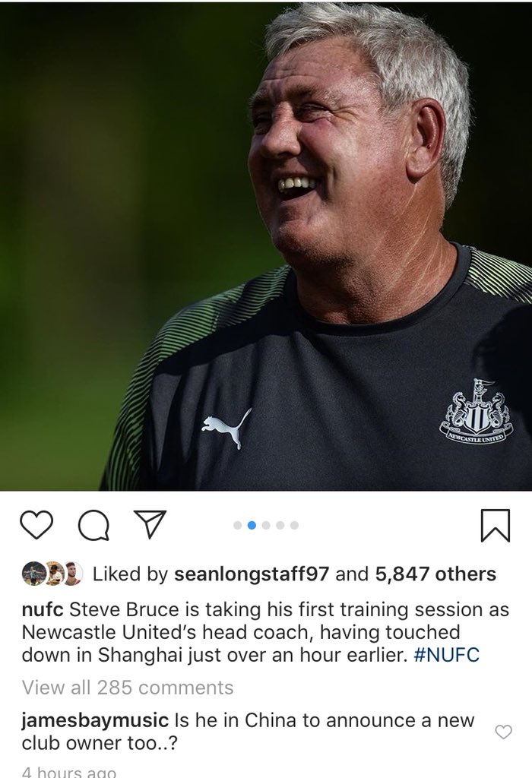532x778 pixels.
Task: Open seanlongstaff97 profile from likes
Action: click(251, 574)
